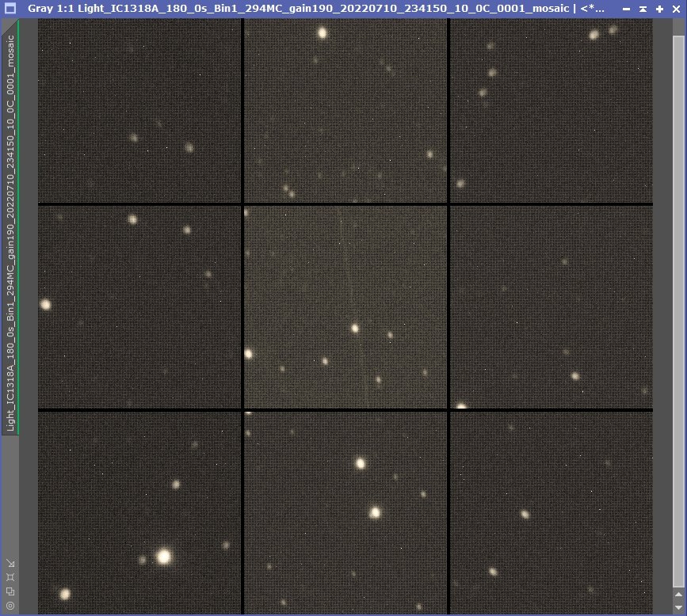Screen dimensions: 687x616
Task: Click the overlapping squares icon at lower left
Action: pos(10,591)
